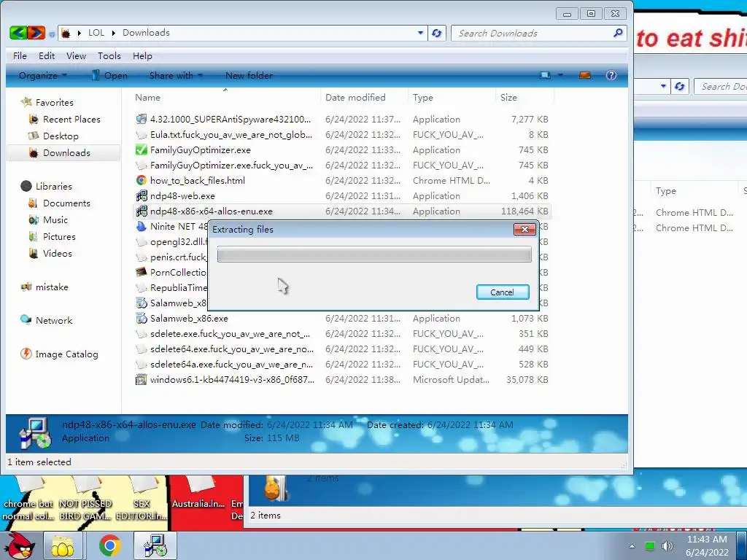Open the View menu
Screen dimensions: 747x560
tap(76, 55)
